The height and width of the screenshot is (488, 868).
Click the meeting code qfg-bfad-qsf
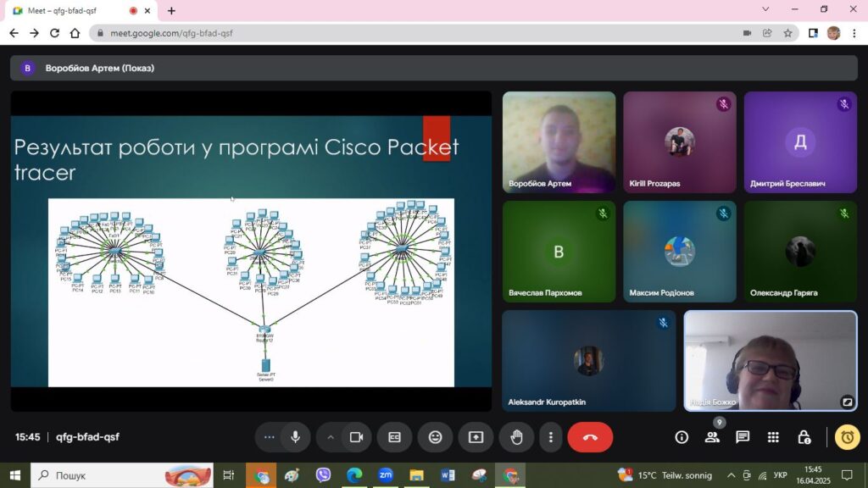click(x=87, y=437)
